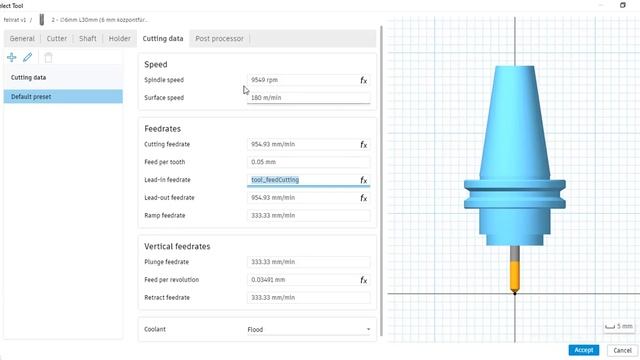The height and width of the screenshot is (360, 640).
Task: Open Feed per revolution fx expression
Action: click(x=364, y=280)
